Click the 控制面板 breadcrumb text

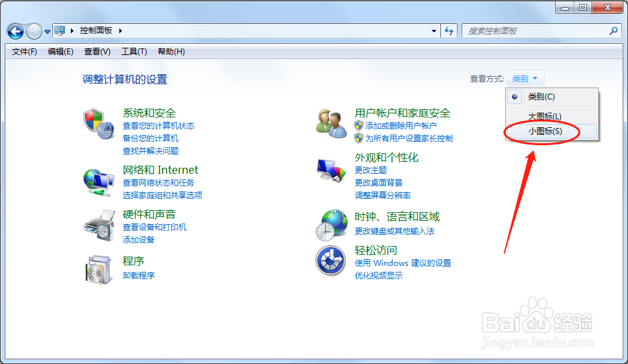pos(96,30)
